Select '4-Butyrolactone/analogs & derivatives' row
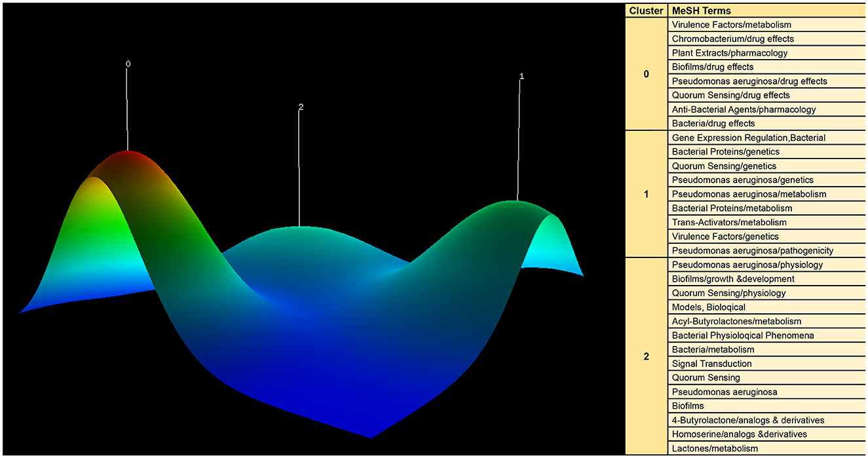Viewport: 868px width, 458px height. 766,419
